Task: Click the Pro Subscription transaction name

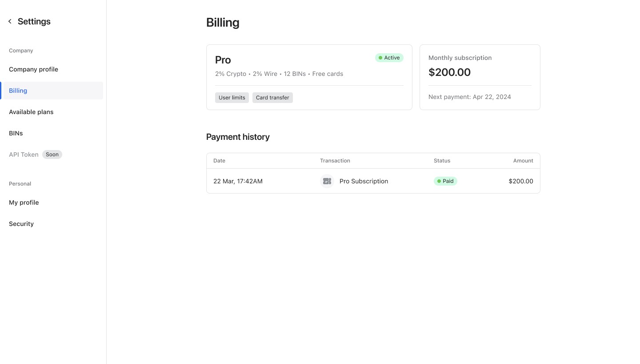Action: [x=364, y=181]
